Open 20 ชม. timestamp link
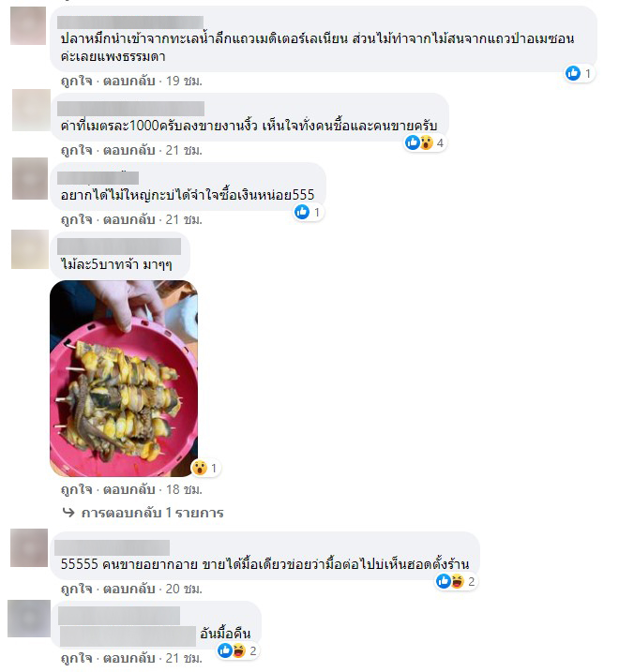Viewport: 634px width, 672px height. 184,589
